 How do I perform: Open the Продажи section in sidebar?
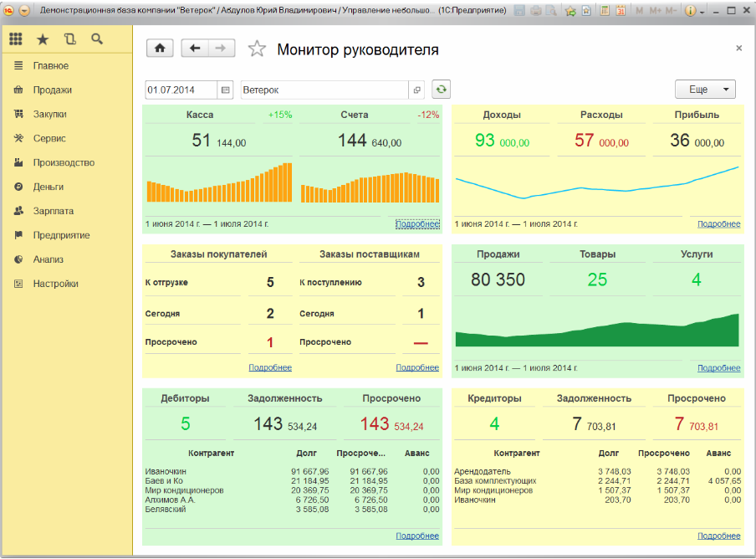[52, 90]
